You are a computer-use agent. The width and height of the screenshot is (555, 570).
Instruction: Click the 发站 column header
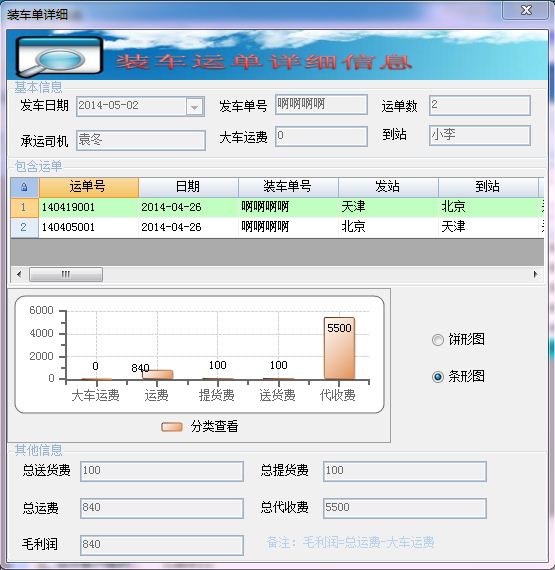point(388,187)
